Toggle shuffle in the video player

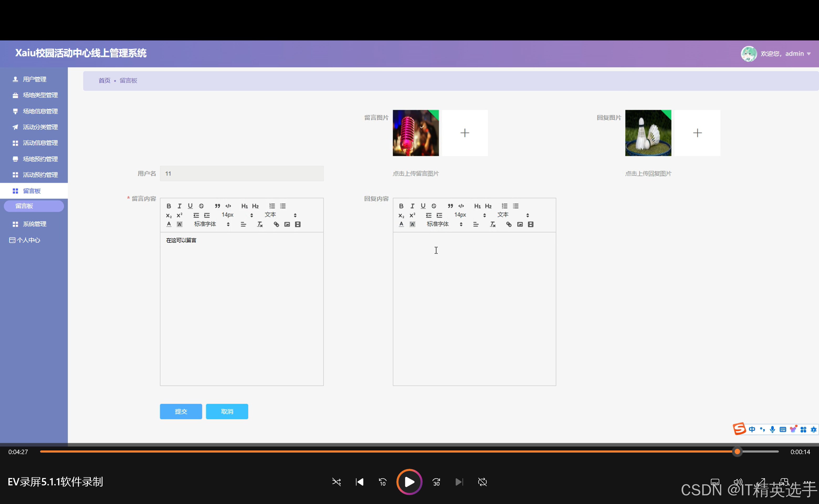pos(336,482)
